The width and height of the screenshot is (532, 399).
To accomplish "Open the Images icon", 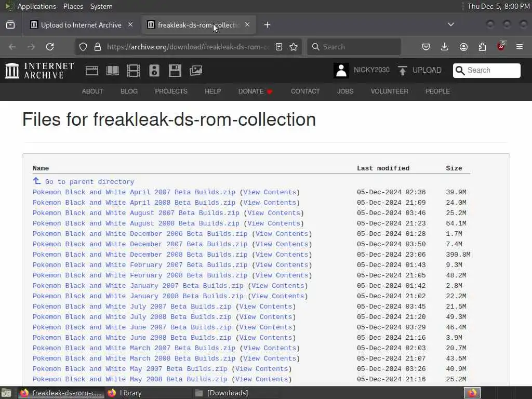I will pyautogui.click(x=196, y=71).
